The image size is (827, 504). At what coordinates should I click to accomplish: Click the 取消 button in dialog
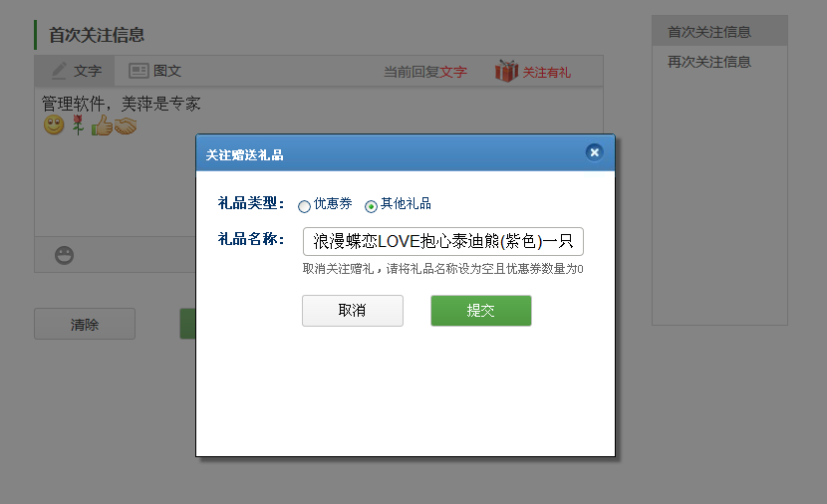353,311
